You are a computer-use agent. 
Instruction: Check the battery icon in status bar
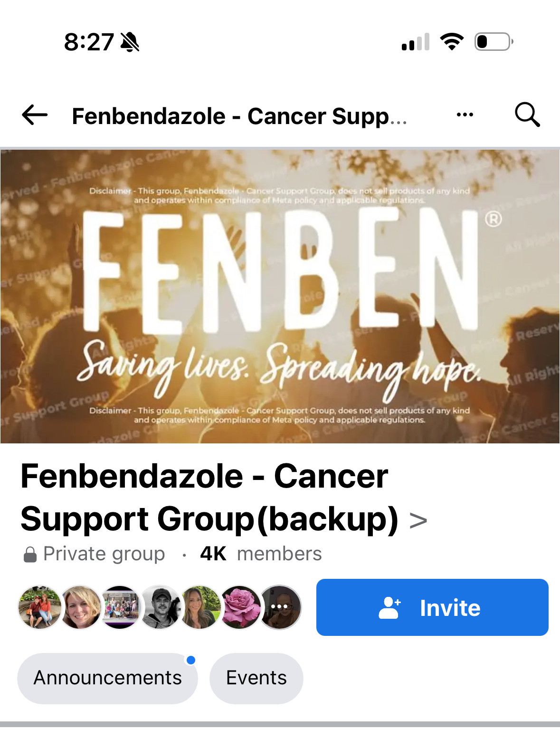(494, 42)
